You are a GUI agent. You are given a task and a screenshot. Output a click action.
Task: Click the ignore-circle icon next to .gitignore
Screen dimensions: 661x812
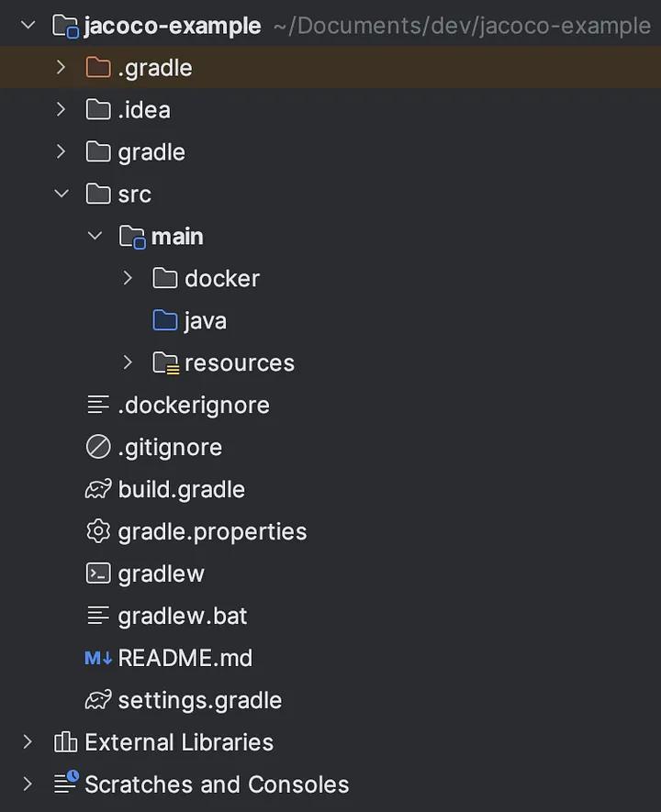(x=98, y=447)
